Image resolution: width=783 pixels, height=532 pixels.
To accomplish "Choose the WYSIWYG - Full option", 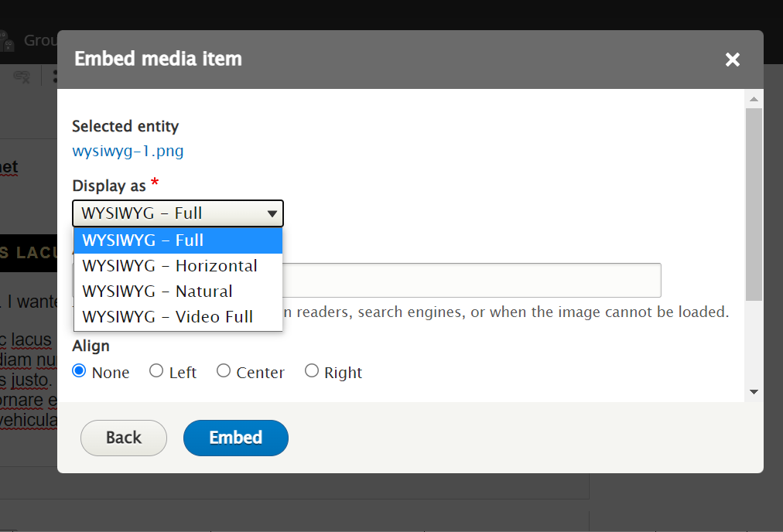I will coord(178,240).
